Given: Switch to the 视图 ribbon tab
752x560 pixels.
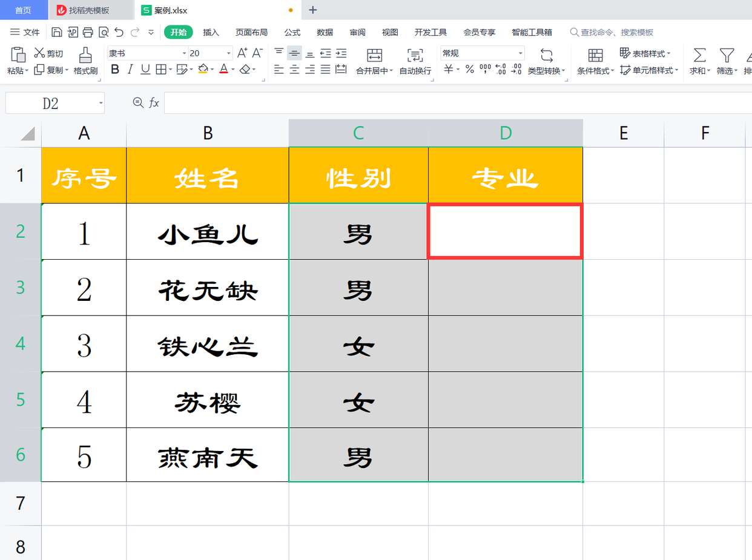Looking at the screenshot, I should pos(390,32).
